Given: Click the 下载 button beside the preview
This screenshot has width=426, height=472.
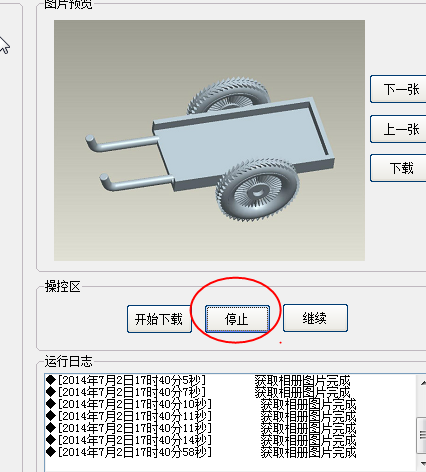Looking at the screenshot, I should point(398,168).
